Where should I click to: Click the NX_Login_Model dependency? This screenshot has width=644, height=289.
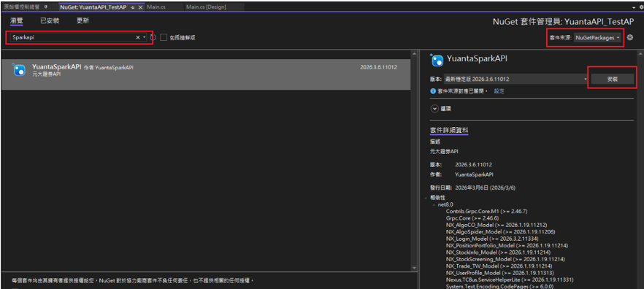[492, 239]
